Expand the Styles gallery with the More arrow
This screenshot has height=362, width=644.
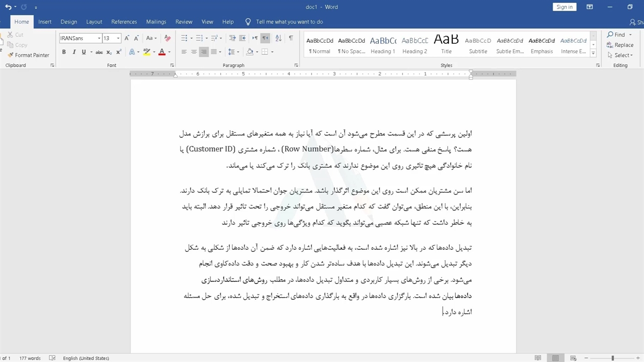click(594, 53)
